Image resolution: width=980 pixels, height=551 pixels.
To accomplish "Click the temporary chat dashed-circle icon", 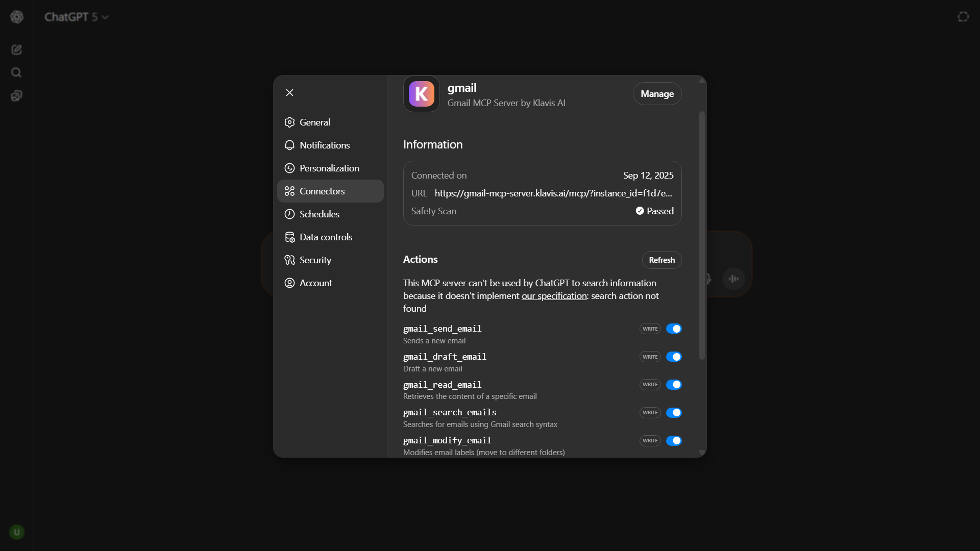I will pyautogui.click(x=963, y=17).
